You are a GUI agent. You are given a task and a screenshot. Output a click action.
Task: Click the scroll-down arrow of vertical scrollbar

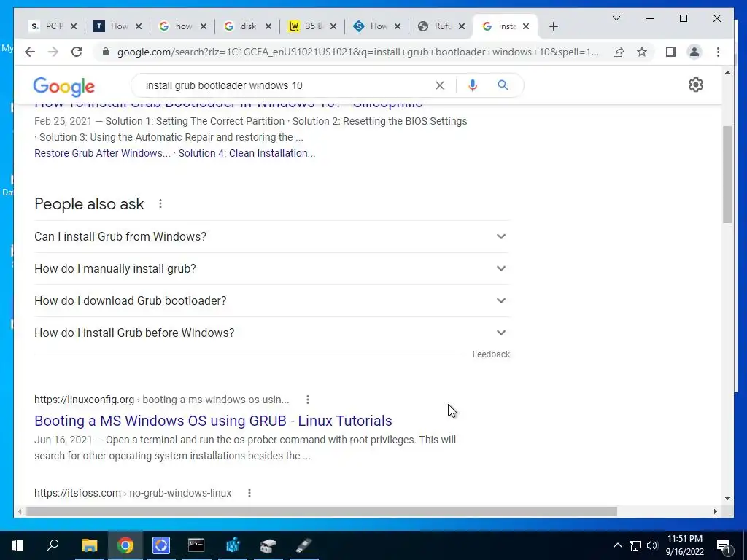click(727, 499)
